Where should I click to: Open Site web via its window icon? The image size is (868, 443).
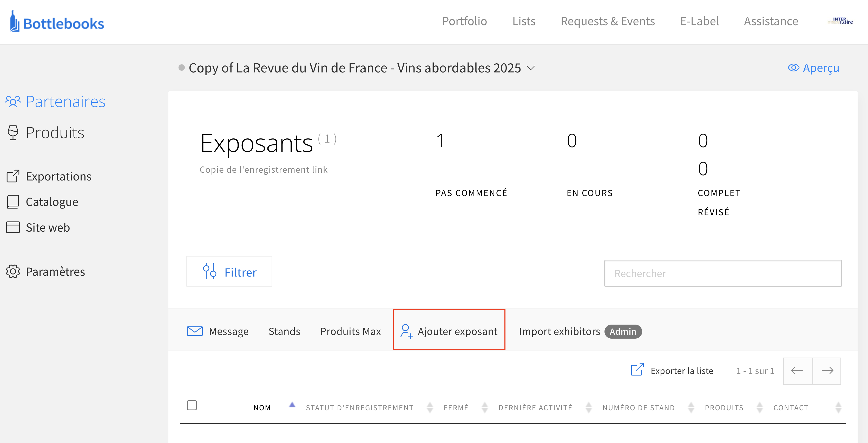[13, 227]
